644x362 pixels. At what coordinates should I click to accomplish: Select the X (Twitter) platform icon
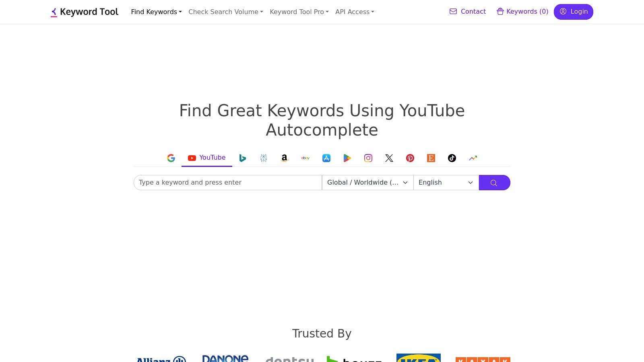[389, 158]
